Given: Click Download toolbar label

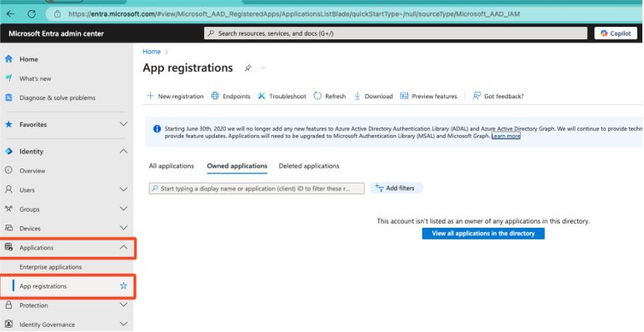Looking at the screenshot, I should [379, 96].
